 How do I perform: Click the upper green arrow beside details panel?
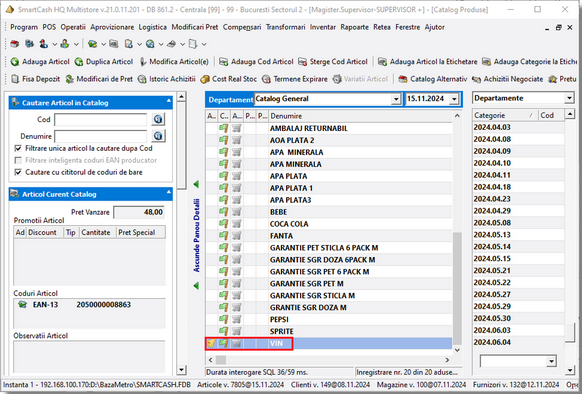click(x=196, y=184)
